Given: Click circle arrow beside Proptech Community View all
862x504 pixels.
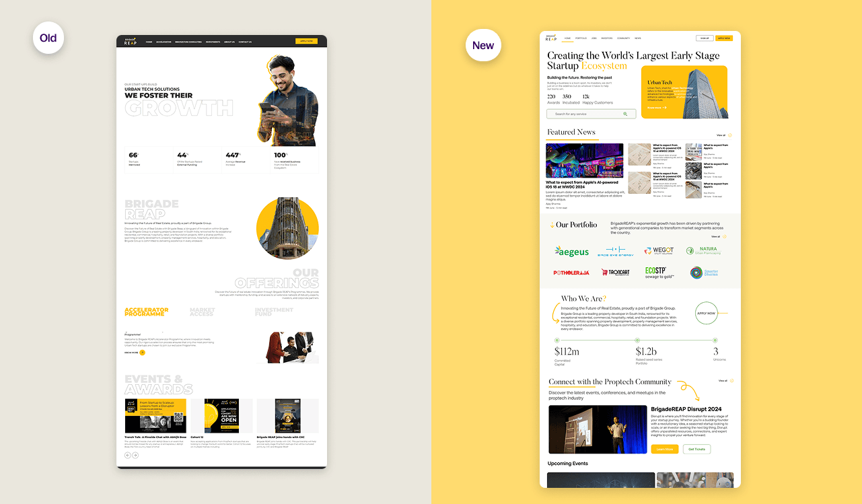Looking at the screenshot, I should (x=731, y=381).
